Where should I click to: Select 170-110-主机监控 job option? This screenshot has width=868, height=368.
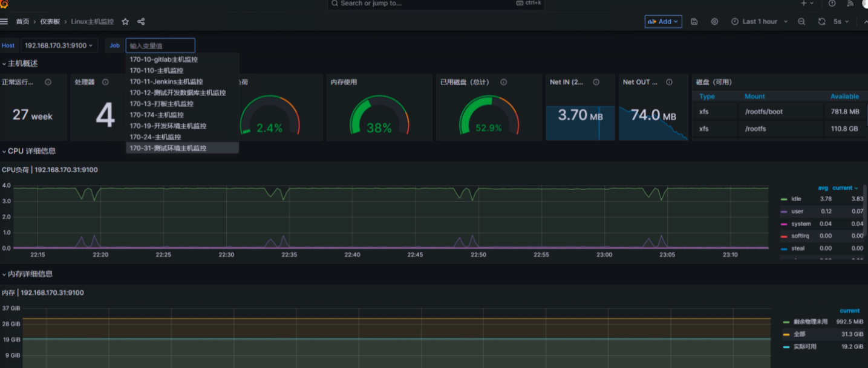click(182, 71)
